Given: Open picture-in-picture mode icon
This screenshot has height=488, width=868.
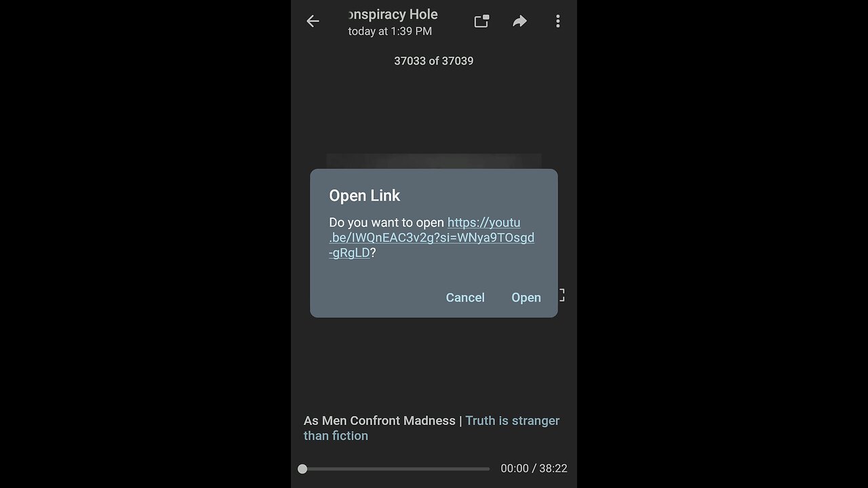Looking at the screenshot, I should 481,21.
